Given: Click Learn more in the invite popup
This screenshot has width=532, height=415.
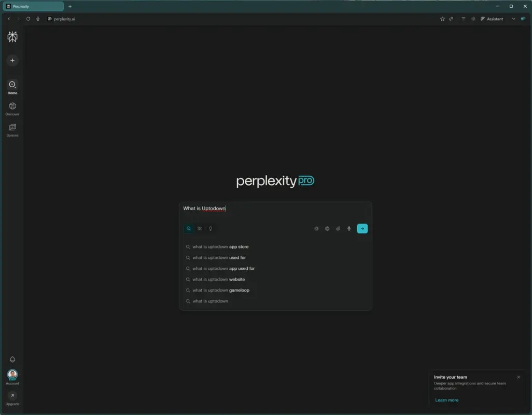Looking at the screenshot, I should [x=446, y=399].
